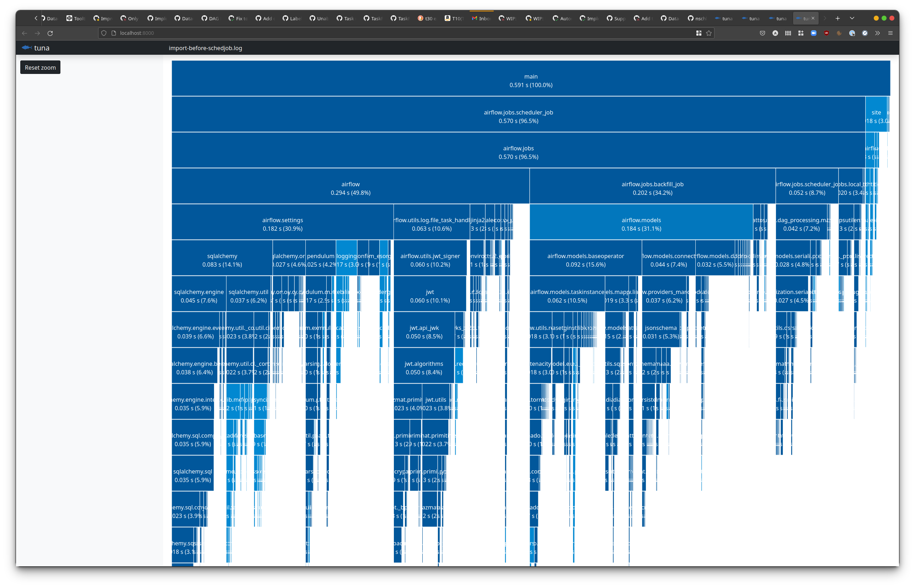Viewport: 915px width, 588px height.
Task: Open the uBlock Origin extension icon
Action: pyautogui.click(x=826, y=33)
